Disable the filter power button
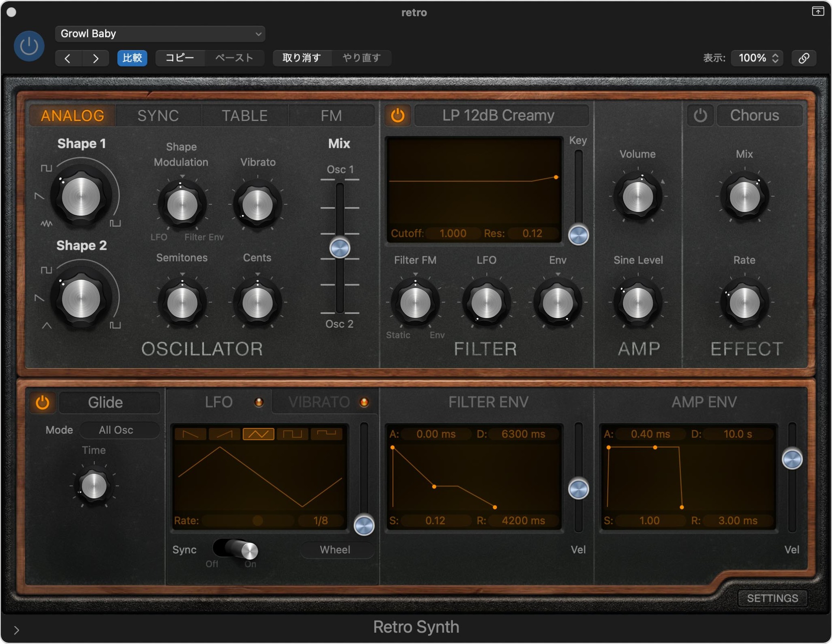The width and height of the screenshot is (832, 644). point(397,116)
